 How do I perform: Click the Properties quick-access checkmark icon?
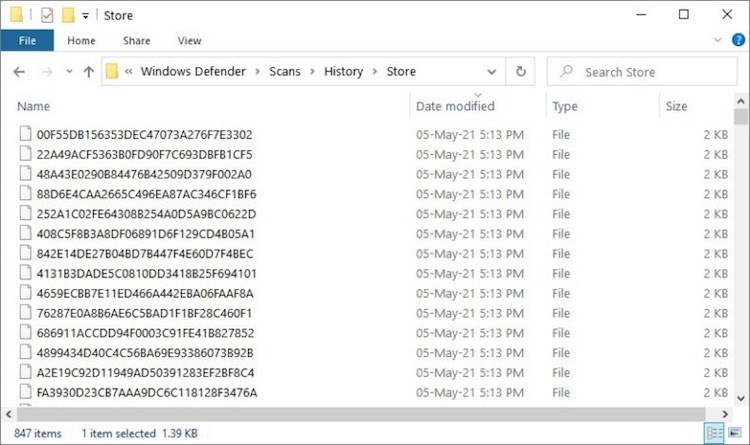click(47, 15)
